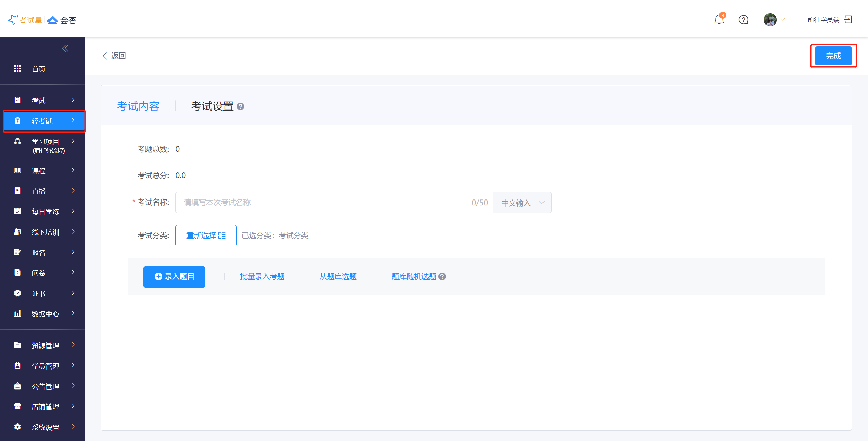Click the help question-mark icon in header
The height and width of the screenshot is (441, 868).
[x=743, y=20]
